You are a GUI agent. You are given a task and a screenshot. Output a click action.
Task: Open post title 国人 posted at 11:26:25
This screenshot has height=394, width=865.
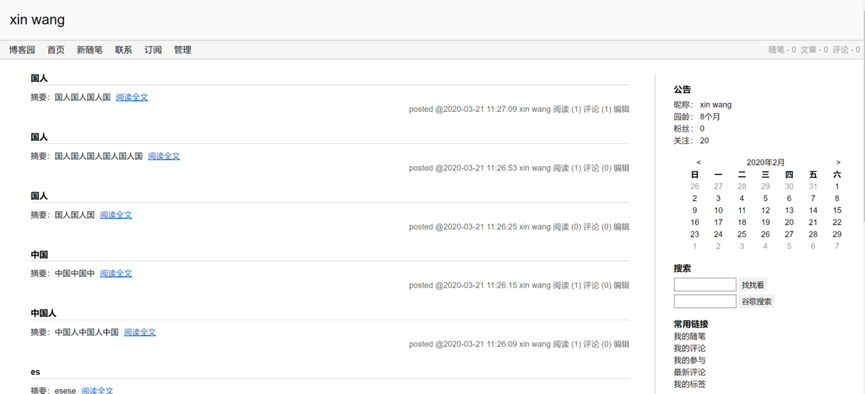[x=39, y=196]
